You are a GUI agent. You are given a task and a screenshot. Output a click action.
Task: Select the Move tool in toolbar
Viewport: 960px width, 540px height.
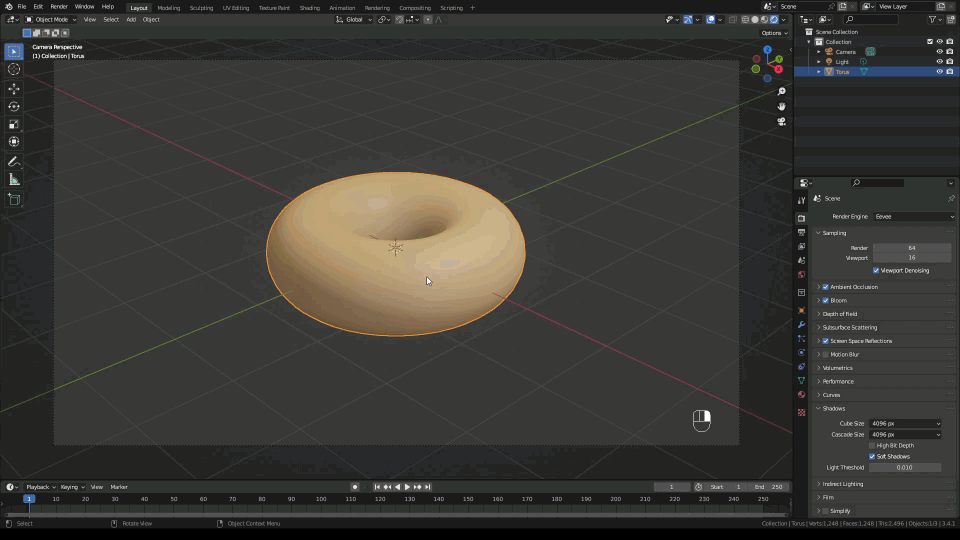click(x=14, y=88)
